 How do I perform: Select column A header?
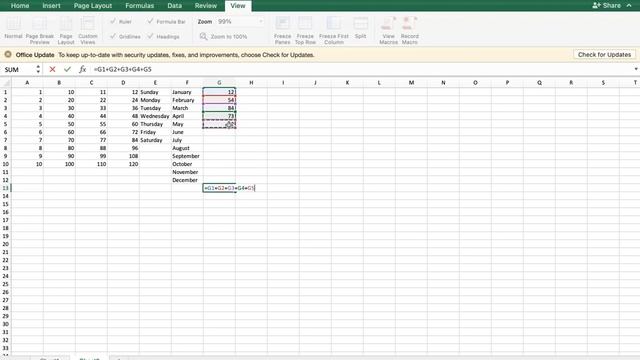tap(27, 82)
